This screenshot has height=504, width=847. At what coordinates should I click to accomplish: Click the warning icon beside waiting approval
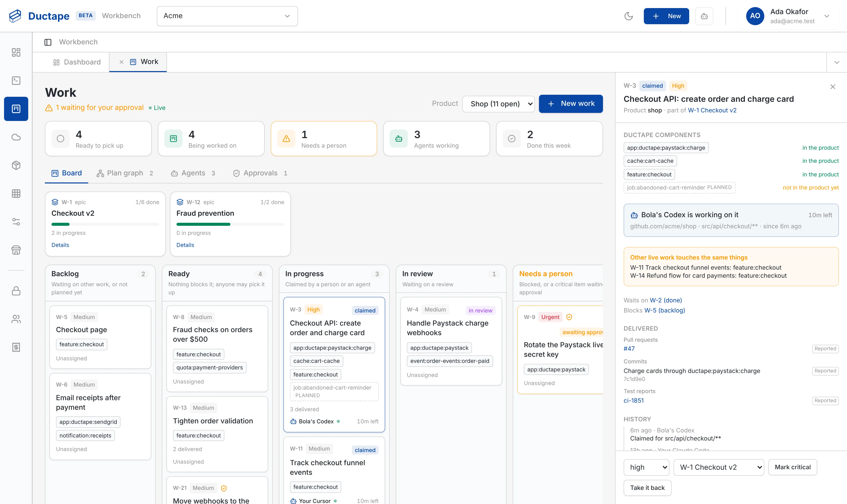pyautogui.click(x=49, y=108)
